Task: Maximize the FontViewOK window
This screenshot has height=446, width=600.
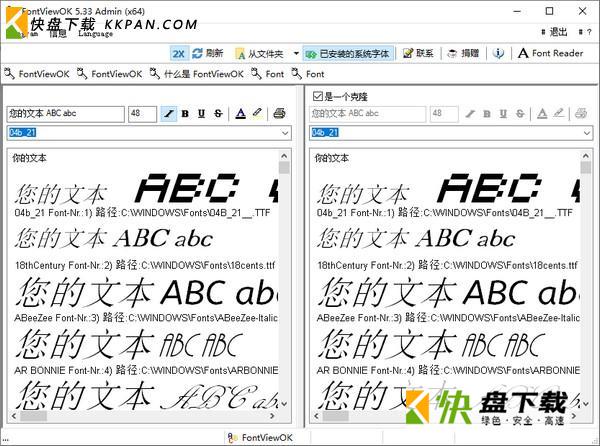Action: tap(549, 11)
